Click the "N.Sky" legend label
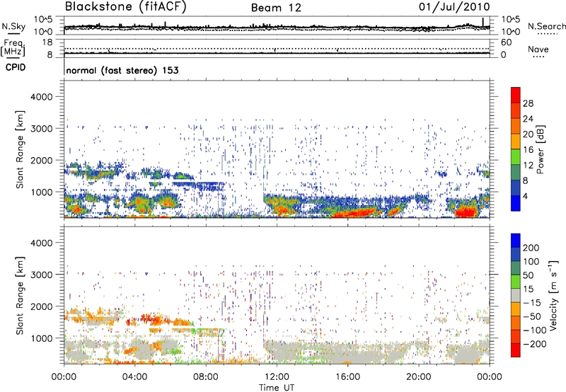This screenshot has width=566, height=392. click(13, 26)
